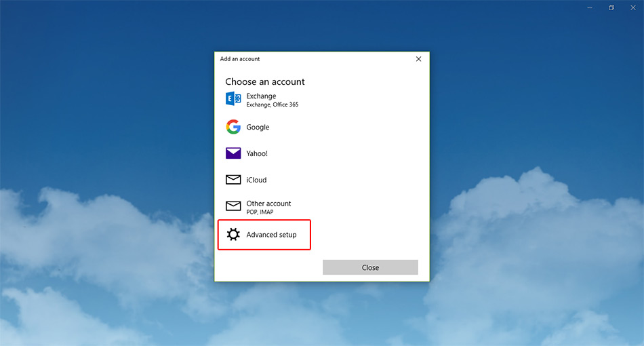644x346 pixels.
Task: Click the Exchange, Office 365 subtitle
Action: click(x=273, y=104)
